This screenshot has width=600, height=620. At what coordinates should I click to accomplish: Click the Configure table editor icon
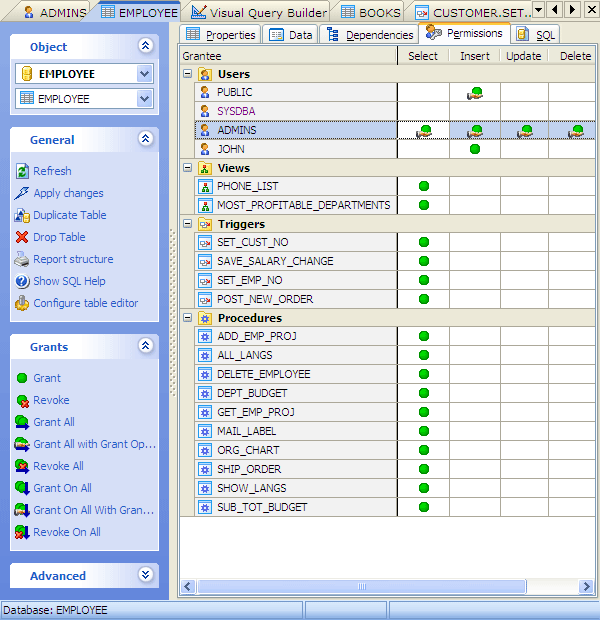[x=22, y=303]
